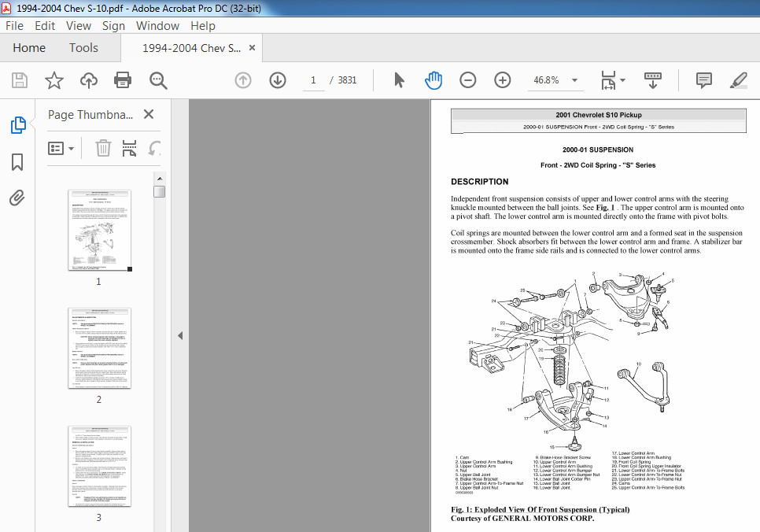The image size is (760, 532).
Task: Open Page Thumbnails navigation pane icon
Action: pos(18,125)
